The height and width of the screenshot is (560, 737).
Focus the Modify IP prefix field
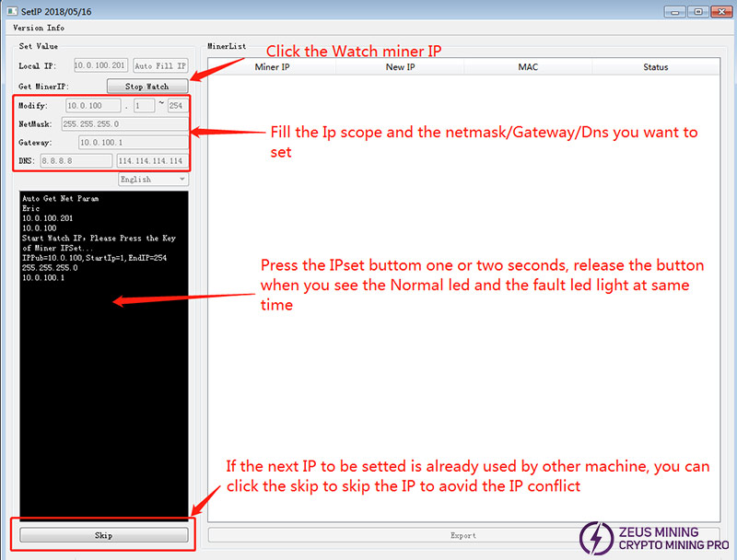pyautogui.click(x=93, y=106)
